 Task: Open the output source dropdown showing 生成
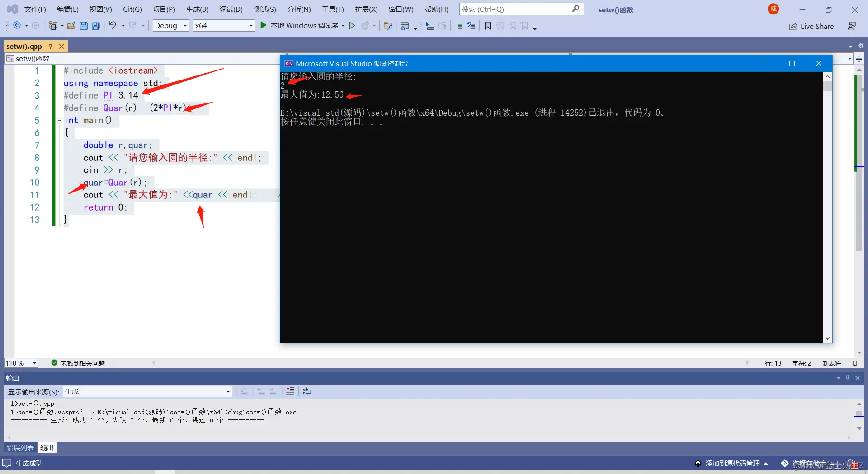pos(148,391)
